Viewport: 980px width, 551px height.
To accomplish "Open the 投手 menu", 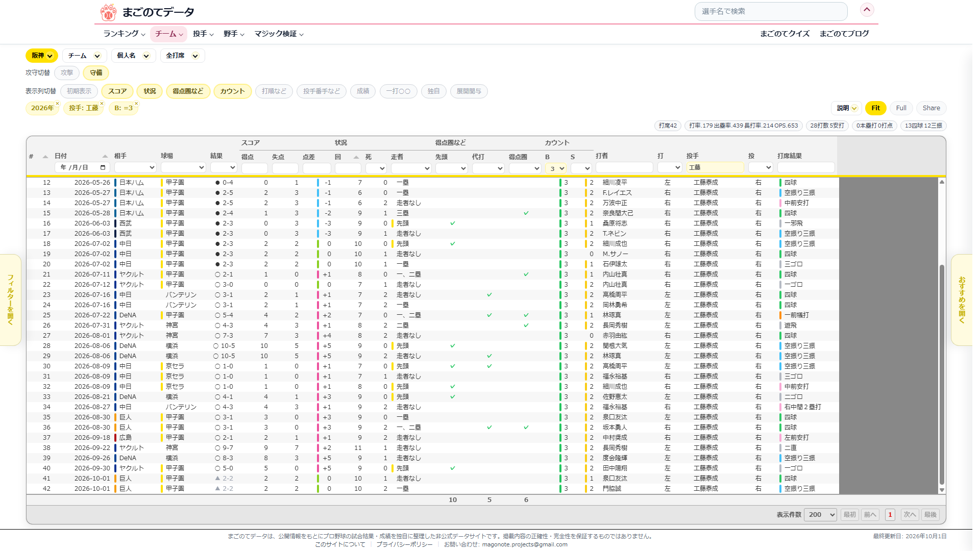I will (x=203, y=34).
